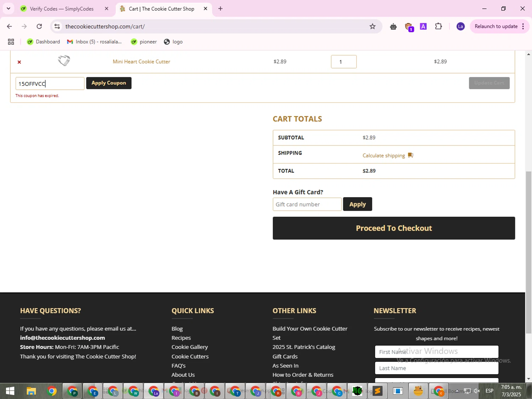Open the robot extension icon
Image resolution: width=532 pixels, height=399 pixels.
(393, 27)
